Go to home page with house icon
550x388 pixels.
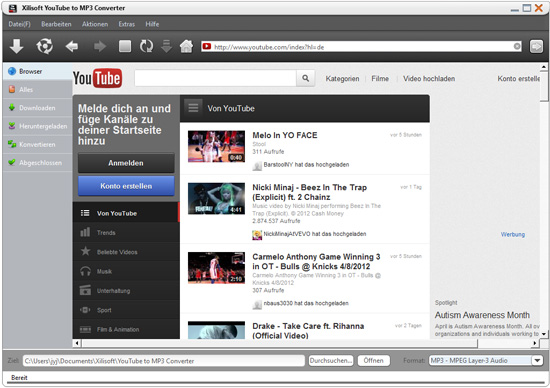186,46
